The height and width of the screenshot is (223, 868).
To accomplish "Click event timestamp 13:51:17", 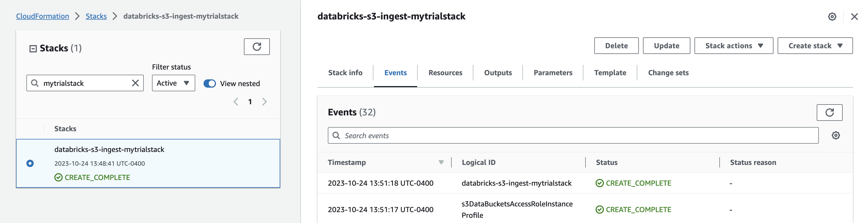I will [x=380, y=210].
